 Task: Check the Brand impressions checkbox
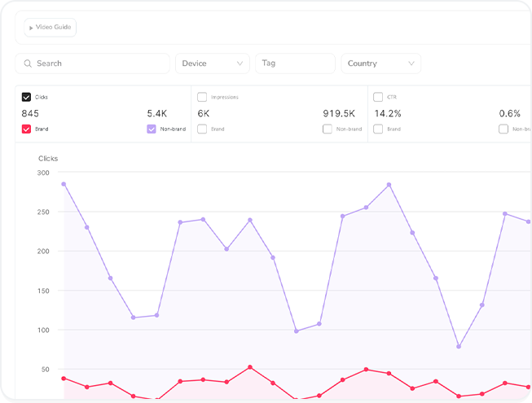point(203,129)
